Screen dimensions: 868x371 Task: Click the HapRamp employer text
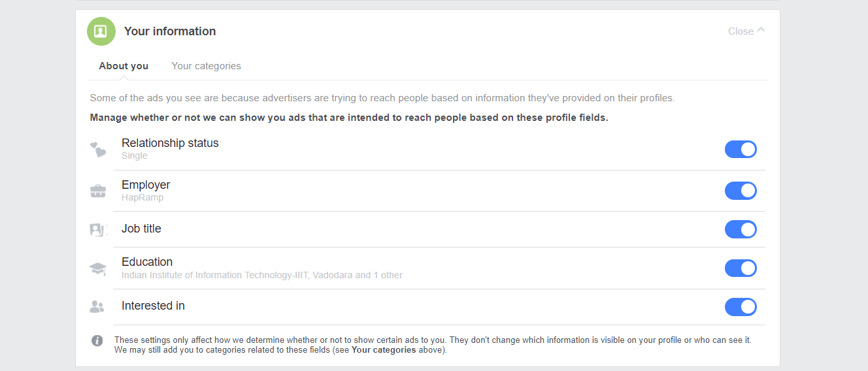pos(142,197)
